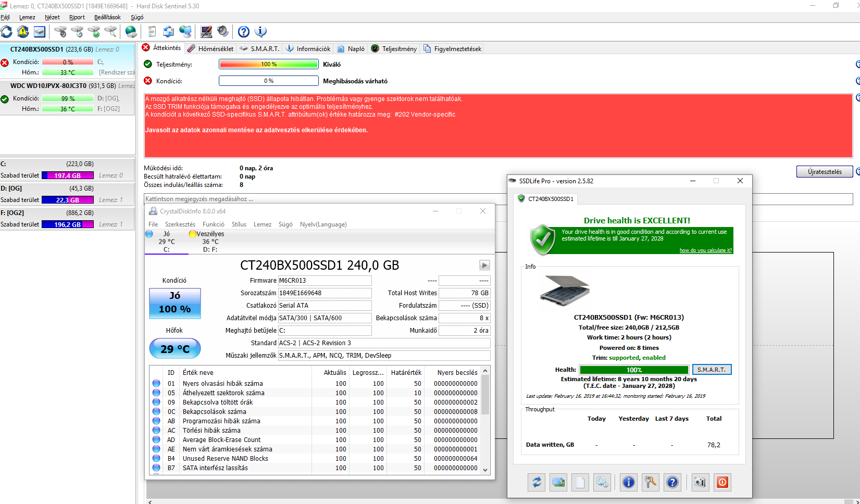The height and width of the screenshot is (504, 860).
Task: Click the info bubble icon in toolbar
Action: [x=260, y=32]
